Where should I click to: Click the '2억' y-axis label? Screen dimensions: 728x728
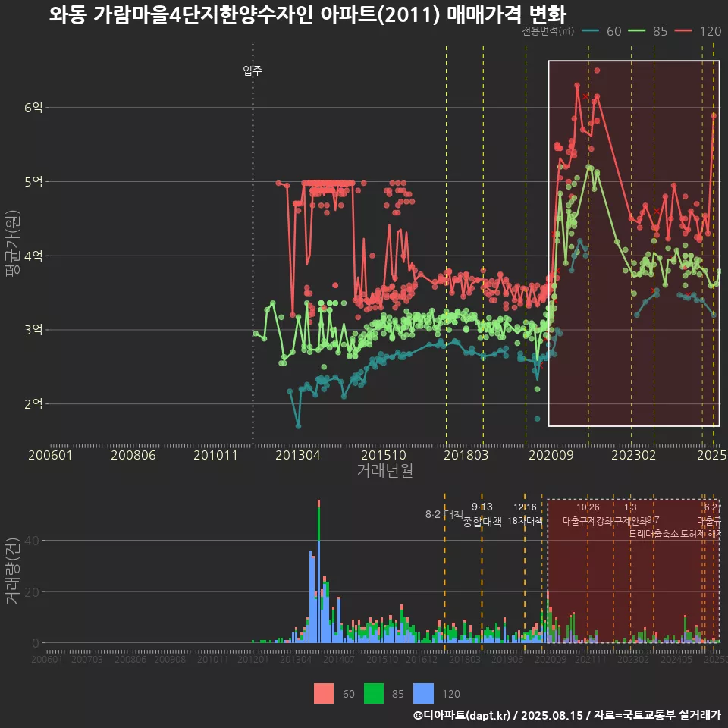33,404
